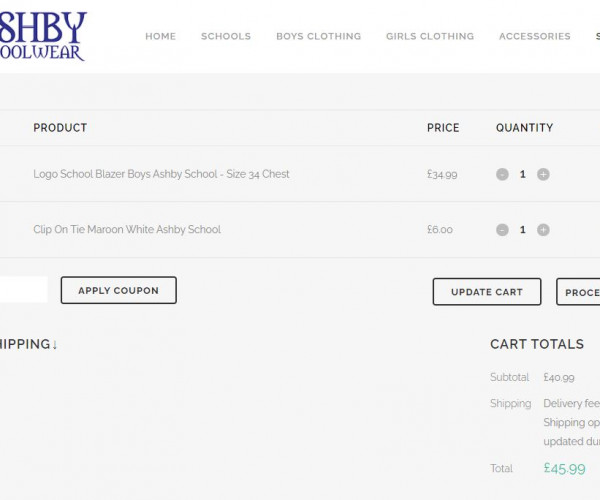Viewport: 600px width, 500px height.
Task: Click the blazer quantity value field
Action: [x=522, y=174]
